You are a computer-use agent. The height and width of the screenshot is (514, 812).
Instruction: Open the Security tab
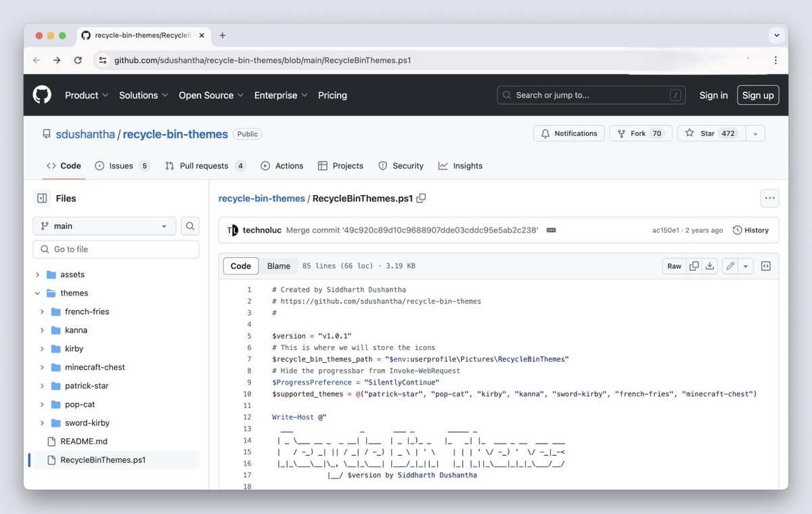click(401, 166)
